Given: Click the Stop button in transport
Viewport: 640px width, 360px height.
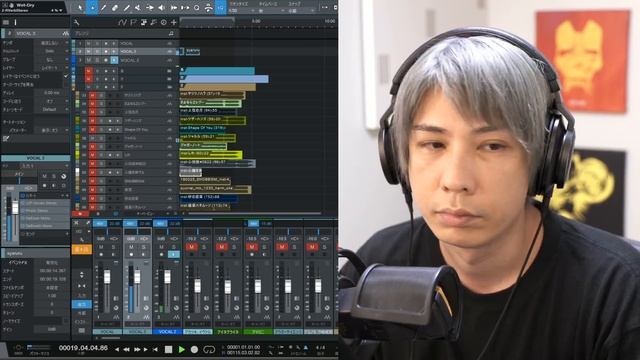Looking at the screenshot, I should point(168,349).
